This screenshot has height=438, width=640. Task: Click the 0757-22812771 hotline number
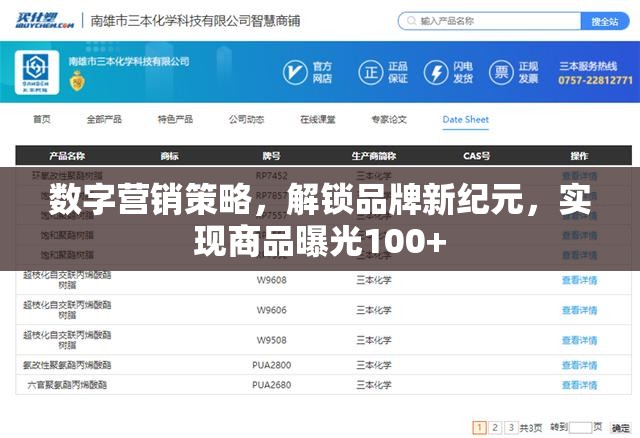(x=595, y=80)
